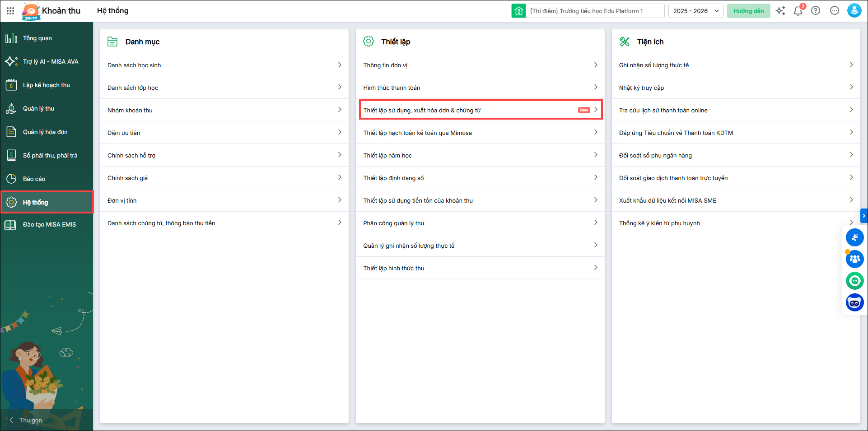This screenshot has height=431, width=868.
Task: Click the school name field
Action: (x=594, y=11)
